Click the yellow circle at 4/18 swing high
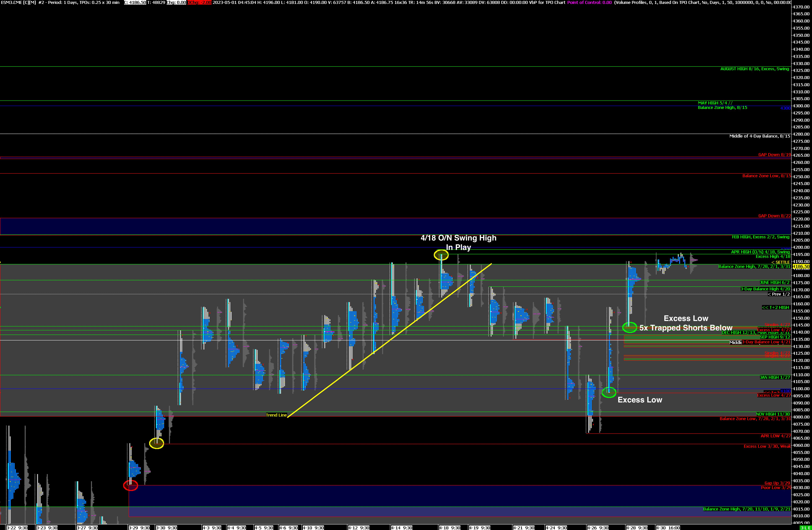 point(441,255)
